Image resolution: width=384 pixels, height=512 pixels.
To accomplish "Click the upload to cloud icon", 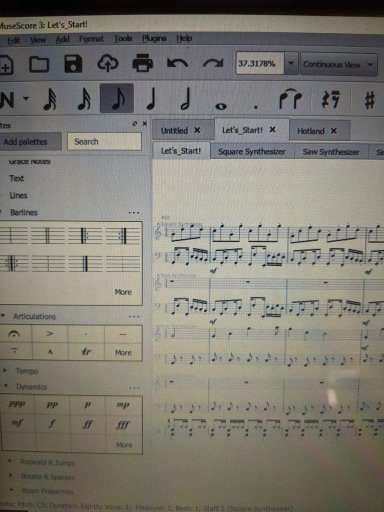I will 108,63.
